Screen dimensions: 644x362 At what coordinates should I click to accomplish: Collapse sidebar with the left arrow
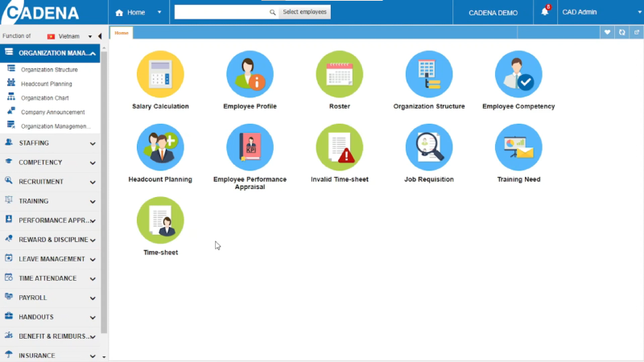99,36
